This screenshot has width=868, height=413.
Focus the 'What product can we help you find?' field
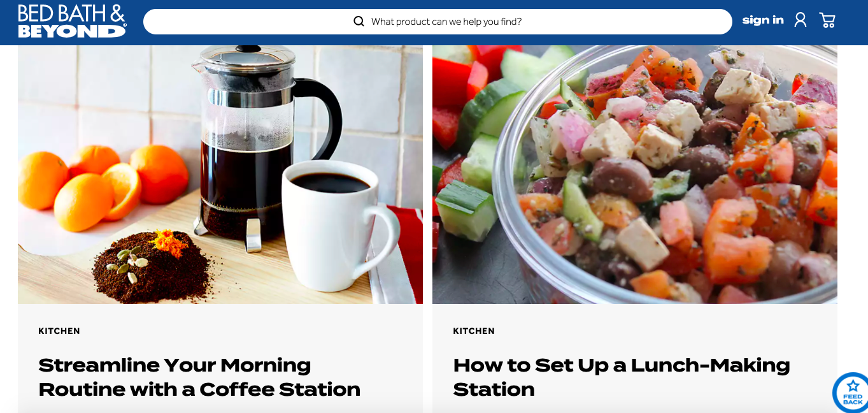point(438,22)
